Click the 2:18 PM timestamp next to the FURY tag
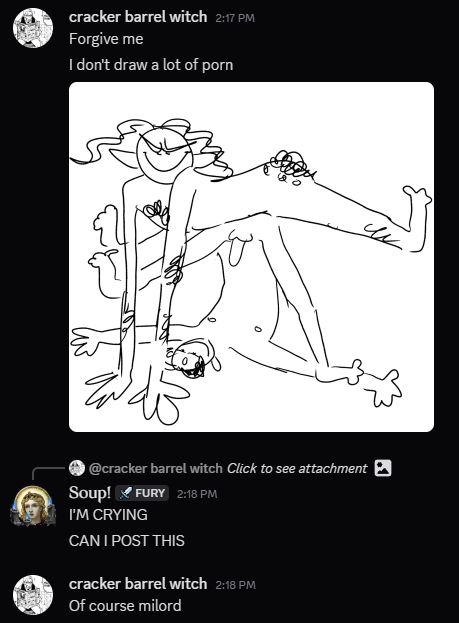Image resolution: width=459 pixels, height=623 pixels. coord(197,494)
